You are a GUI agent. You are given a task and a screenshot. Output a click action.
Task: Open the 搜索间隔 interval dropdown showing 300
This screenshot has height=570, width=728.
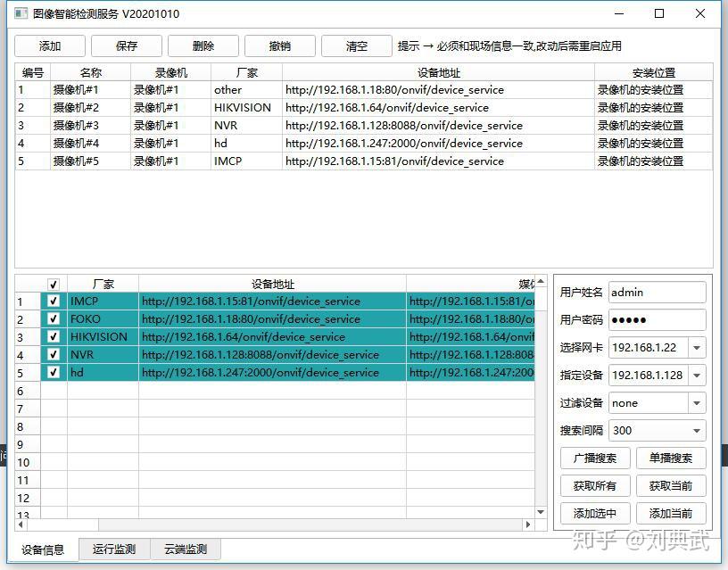[695, 430]
